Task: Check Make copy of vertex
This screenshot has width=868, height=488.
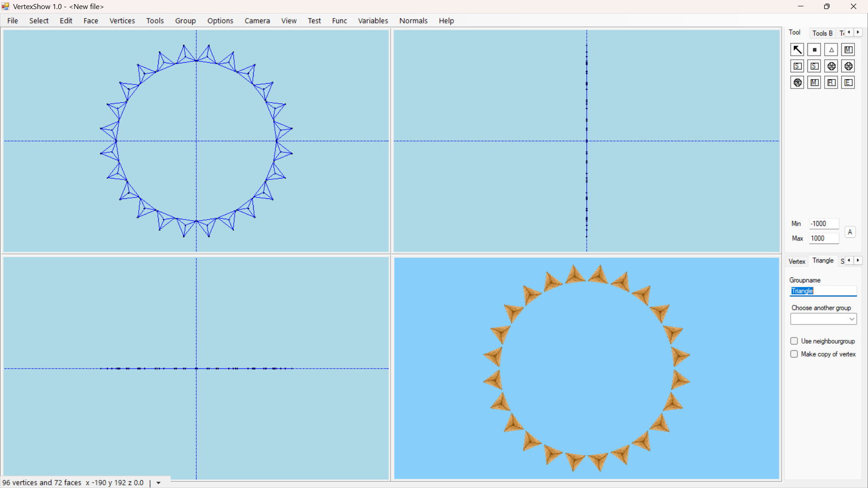Action: 794,354
